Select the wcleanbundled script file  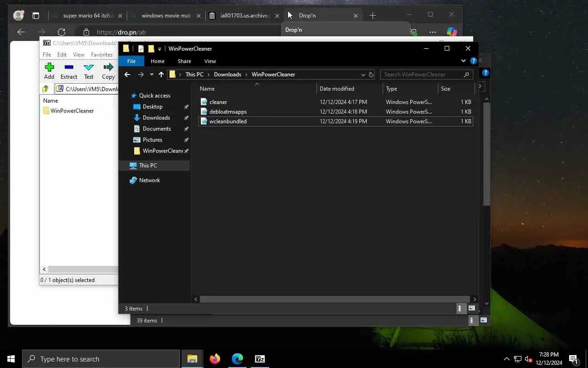click(x=335, y=121)
